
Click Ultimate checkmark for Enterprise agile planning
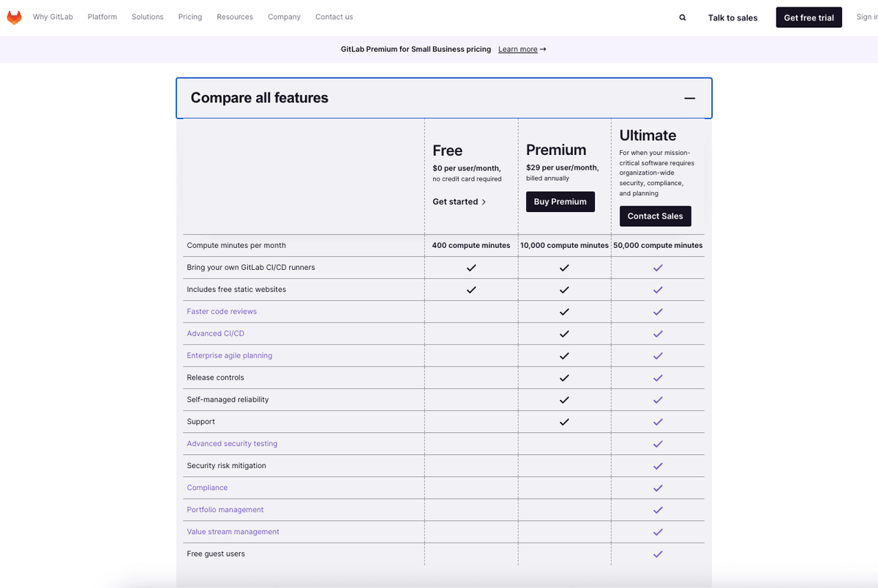tap(658, 355)
